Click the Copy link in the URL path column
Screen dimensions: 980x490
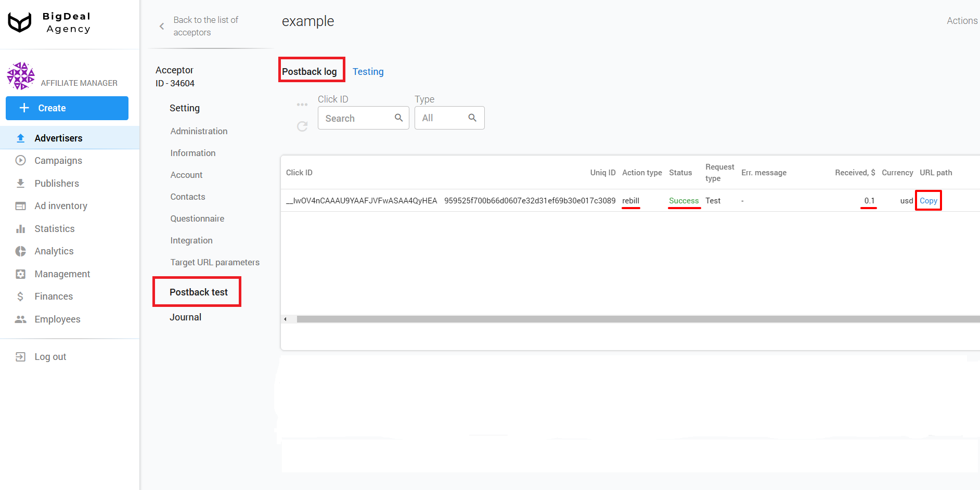[x=929, y=200]
